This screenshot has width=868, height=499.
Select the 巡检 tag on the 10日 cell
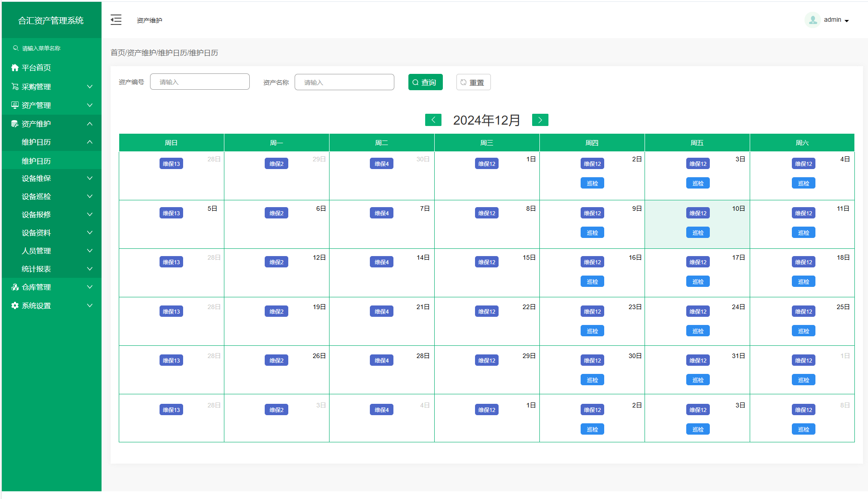coord(698,233)
